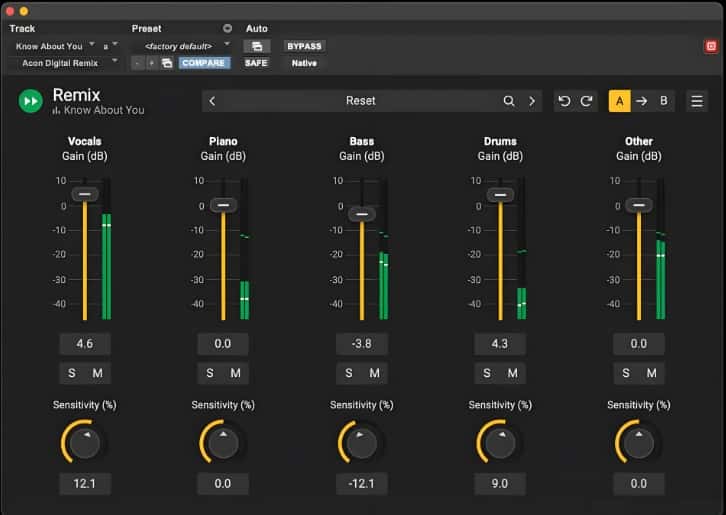This screenshot has height=515, width=726.
Task: Click the Vocals level meter
Action: 106,249
